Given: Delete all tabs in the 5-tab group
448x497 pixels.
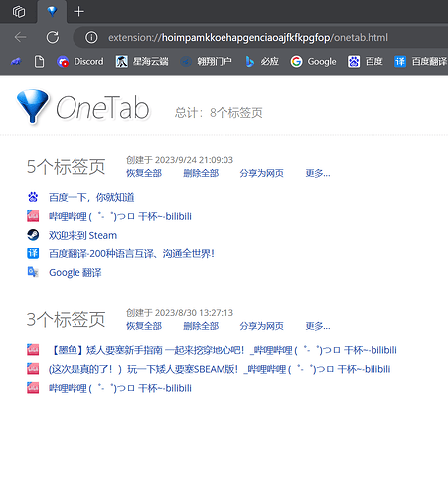Looking at the screenshot, I should coord(201,173).
